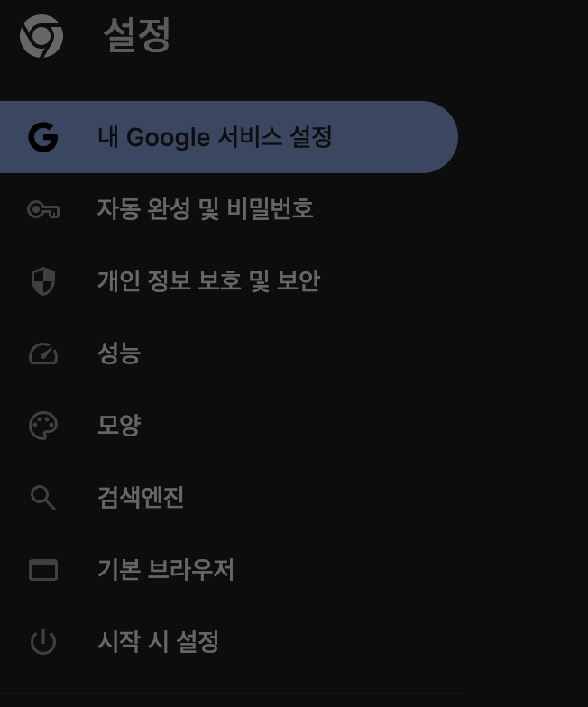Image resolution: width=588 pixels, height=707 pixels.
Task: Click the Chrome logo beside 설정
Action: click(41, 36)
